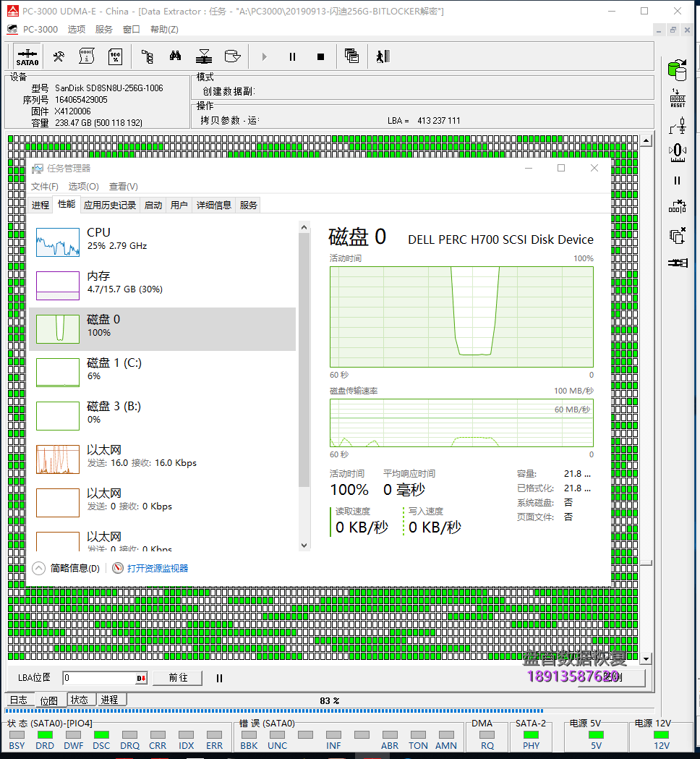Click the Task Manager scrollbar thumb
Image resolution: width=700 pixels, height=759 pixels.
304,360
